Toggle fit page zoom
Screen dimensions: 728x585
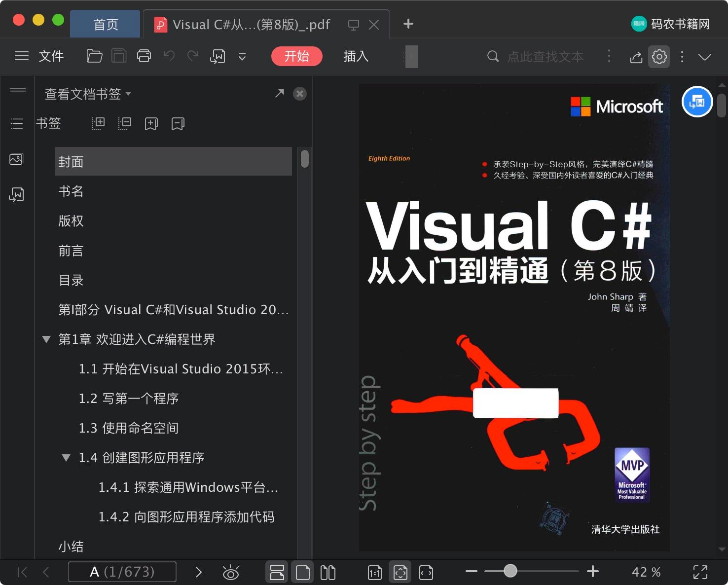pos(400,572)
